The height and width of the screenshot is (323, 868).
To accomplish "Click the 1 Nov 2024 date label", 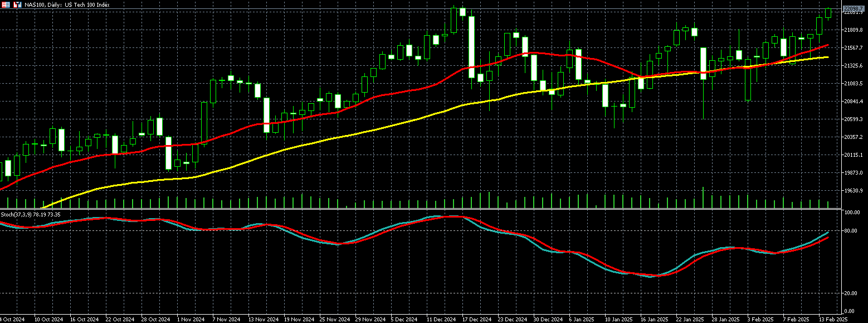I will [191, 320].
